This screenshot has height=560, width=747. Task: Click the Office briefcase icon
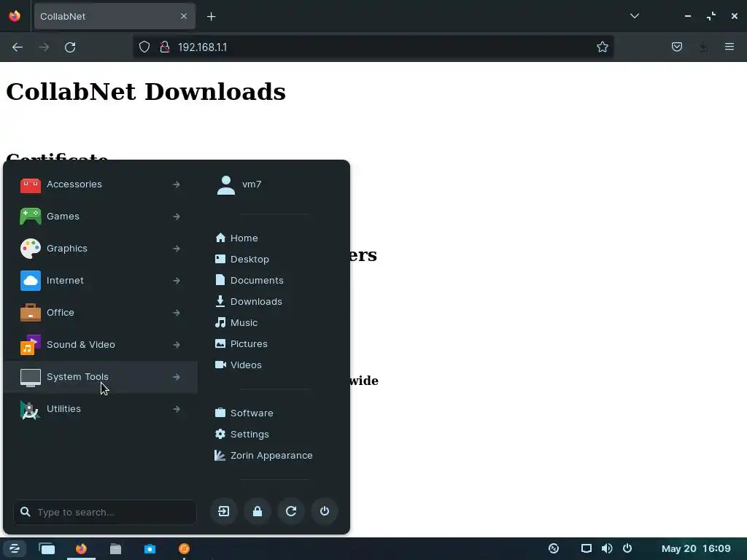coord(31,313)
